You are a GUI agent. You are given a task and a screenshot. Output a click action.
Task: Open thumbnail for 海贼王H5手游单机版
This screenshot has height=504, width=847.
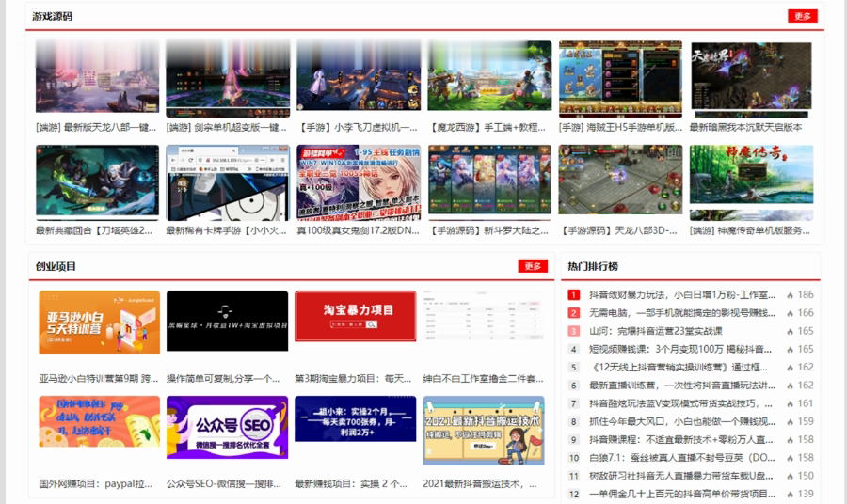click(620, 79)
